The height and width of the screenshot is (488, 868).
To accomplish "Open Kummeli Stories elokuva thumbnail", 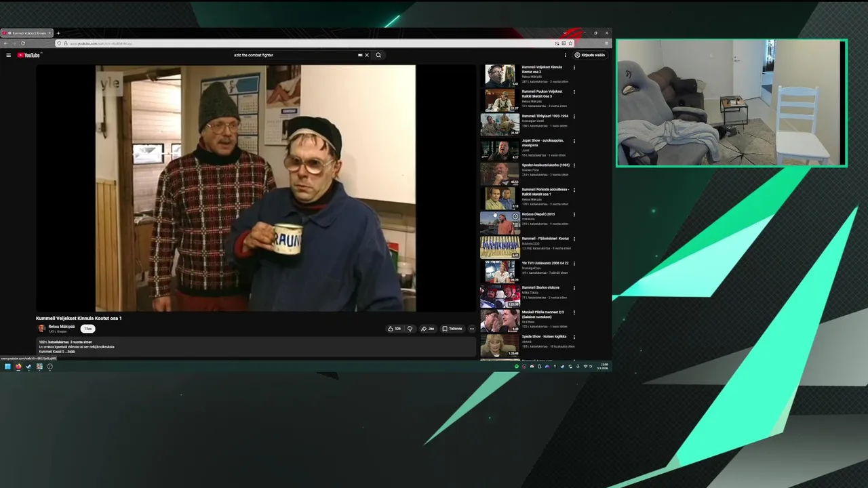I will (x=500, y=296).
